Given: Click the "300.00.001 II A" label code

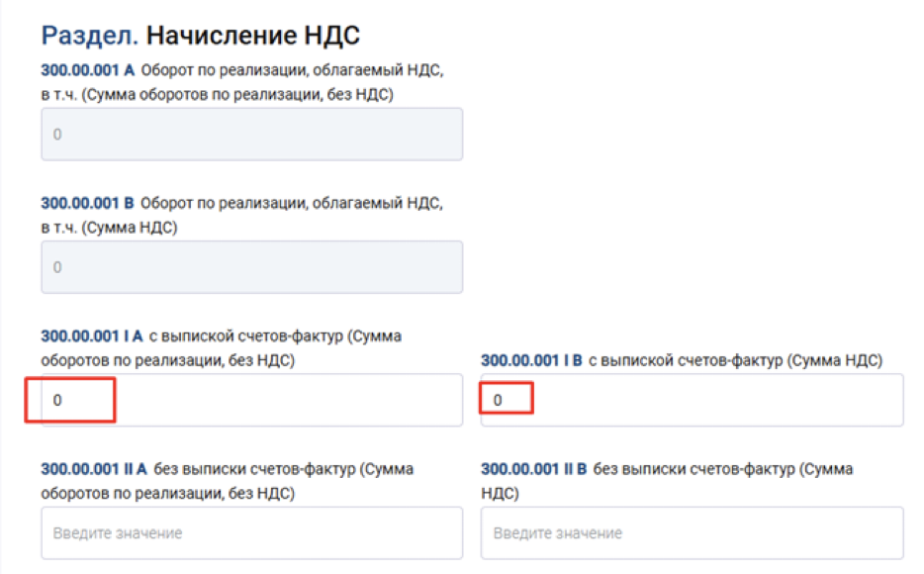Looking at the screenshot, I should (94, 469).
